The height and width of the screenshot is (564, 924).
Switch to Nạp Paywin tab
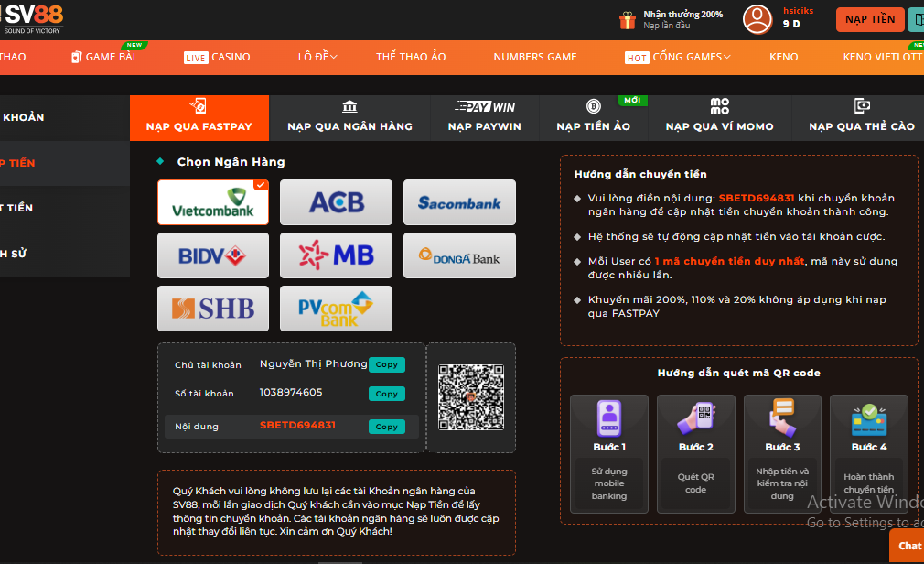(484, 118)
